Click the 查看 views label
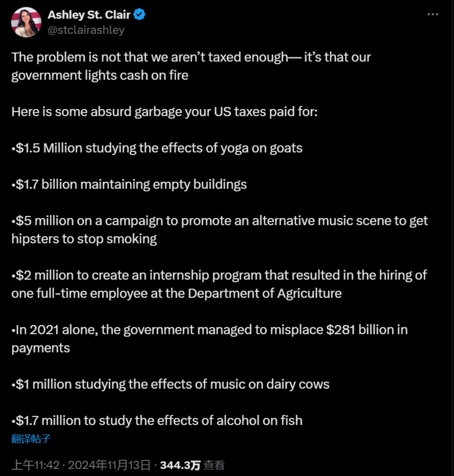 click(x=214, y=465)
